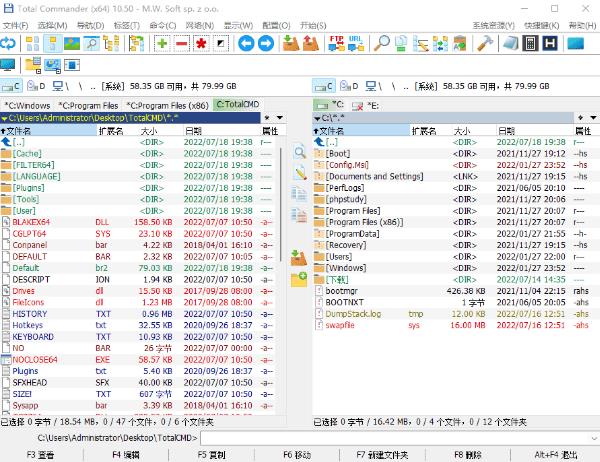Connect to an FTP server icon
The height and width of the screenshot is (462, 600).
pyautogui.click(x=336, y=43)
